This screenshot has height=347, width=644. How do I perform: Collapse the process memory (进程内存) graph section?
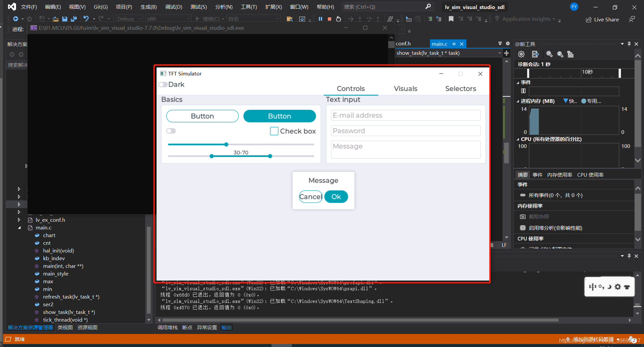(518, 101)
